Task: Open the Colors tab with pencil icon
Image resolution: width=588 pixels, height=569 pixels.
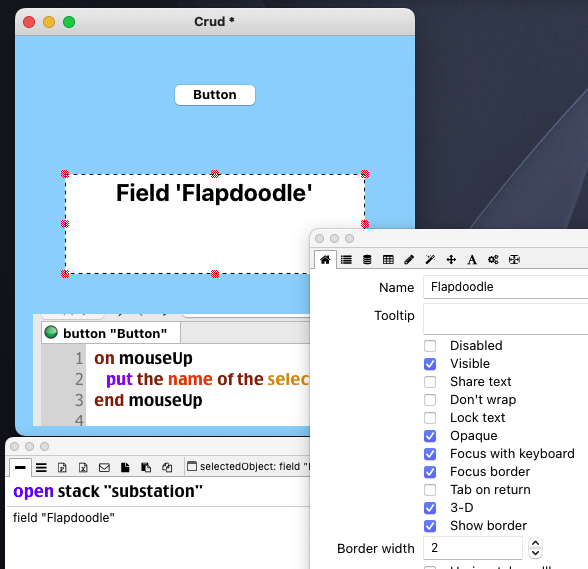Action: [409, 260]
